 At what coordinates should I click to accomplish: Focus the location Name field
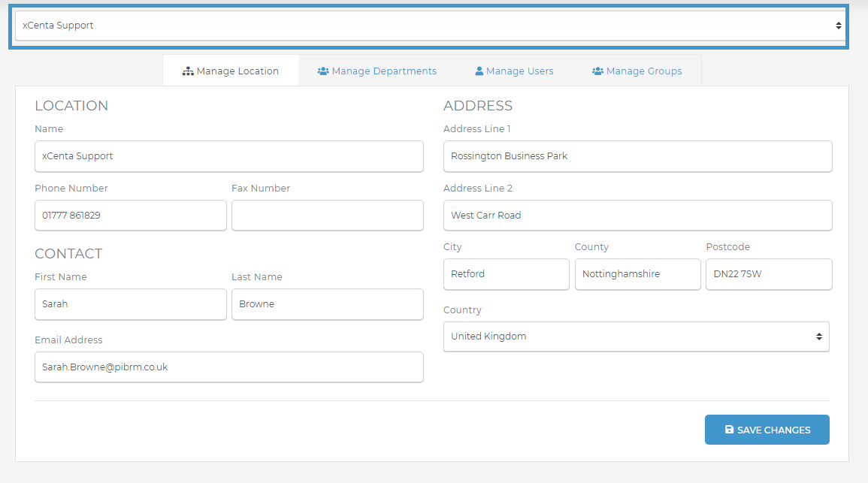coord(229,156)
